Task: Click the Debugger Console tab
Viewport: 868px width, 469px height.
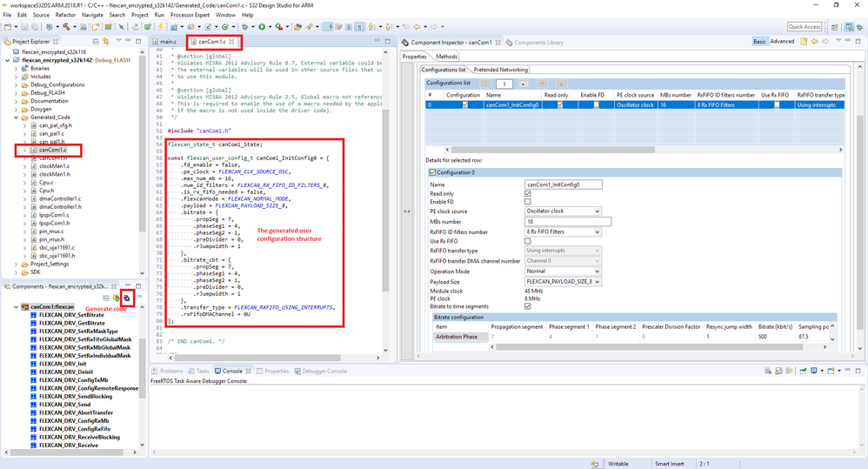Action: pyautogui.click(x=321, y=371)
